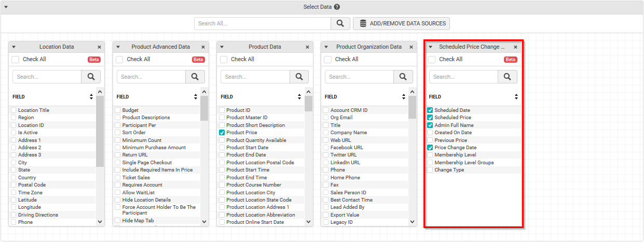Enable the Previous Price field

tap(430, 140)
